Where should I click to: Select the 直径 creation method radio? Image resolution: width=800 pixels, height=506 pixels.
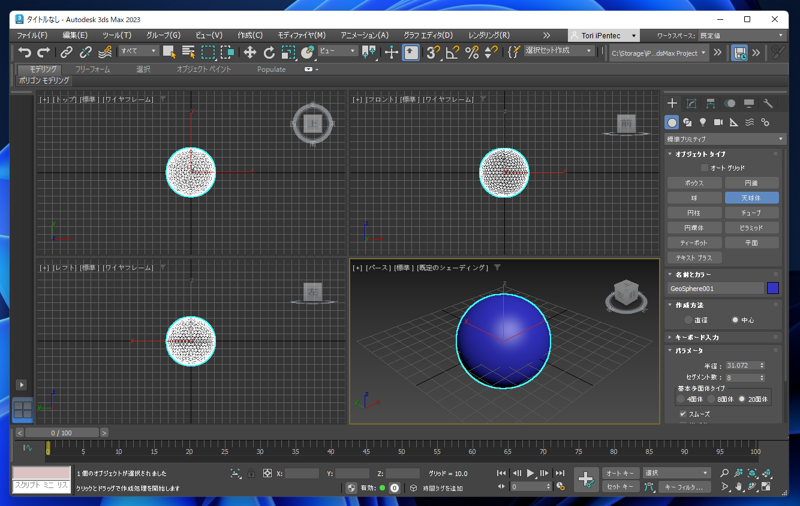click(688, 320)
